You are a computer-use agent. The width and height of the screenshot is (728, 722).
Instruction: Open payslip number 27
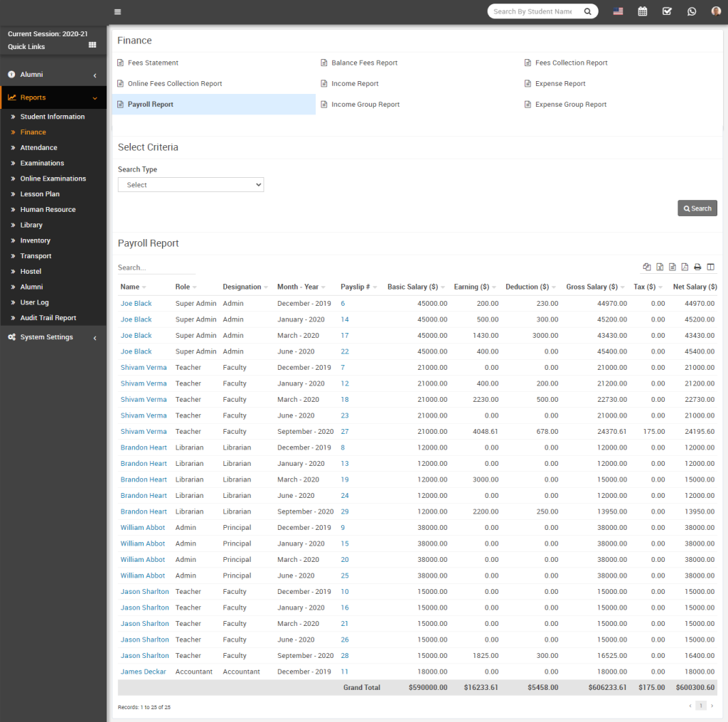tap(345, 432)
